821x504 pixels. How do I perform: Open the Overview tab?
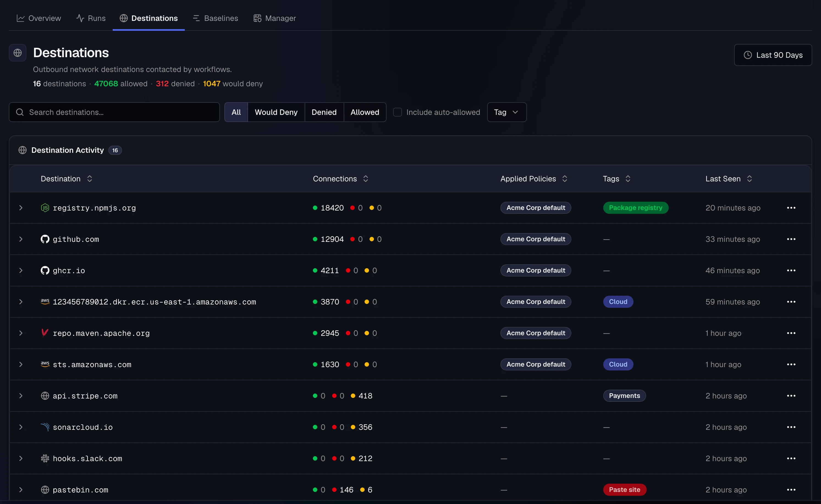(x=39, y=18)
